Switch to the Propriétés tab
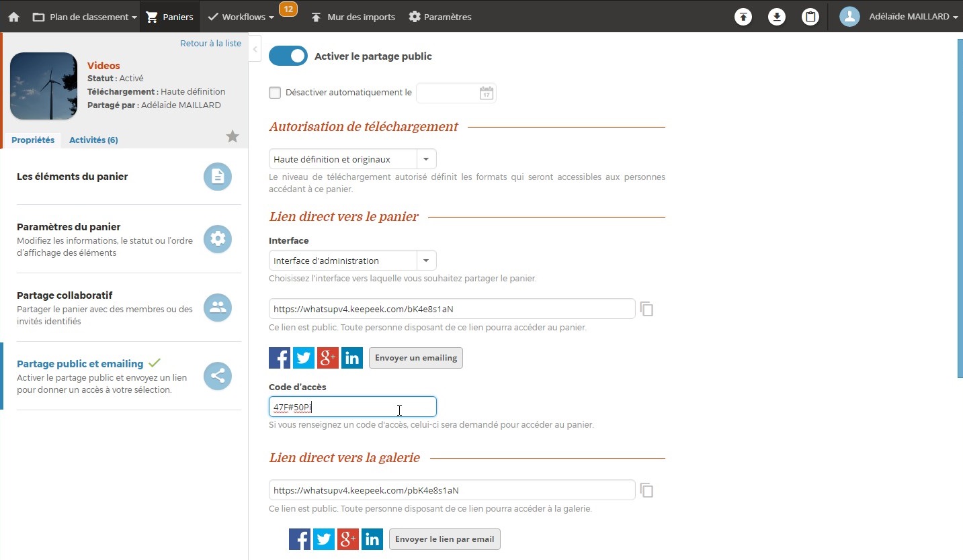Image resolution: width=963 pixels, height=560 pixels. [33, 140]
